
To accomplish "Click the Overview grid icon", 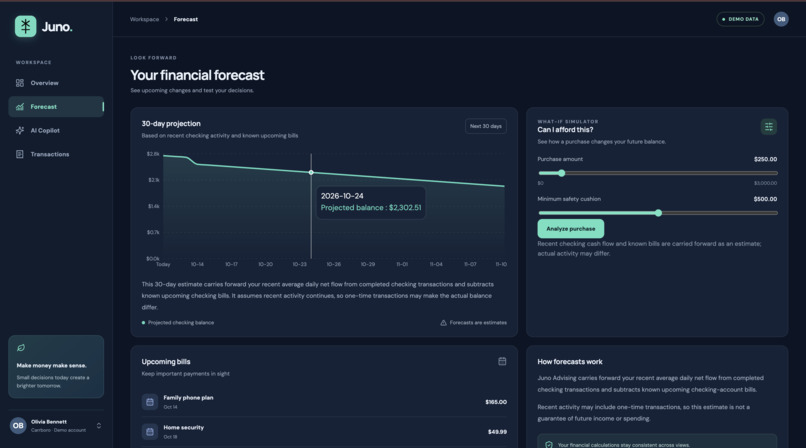I will [20, 83].
